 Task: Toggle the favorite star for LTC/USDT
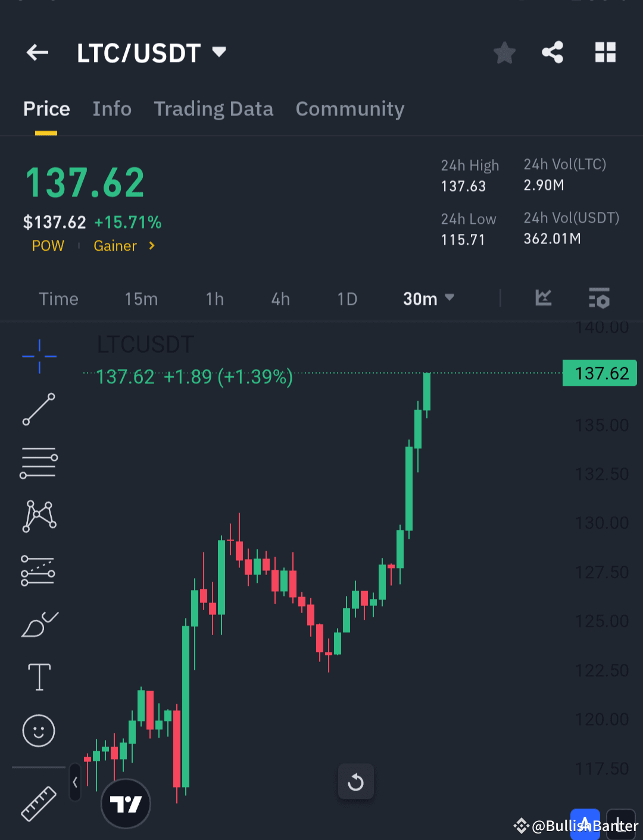[x=504, y=52]
